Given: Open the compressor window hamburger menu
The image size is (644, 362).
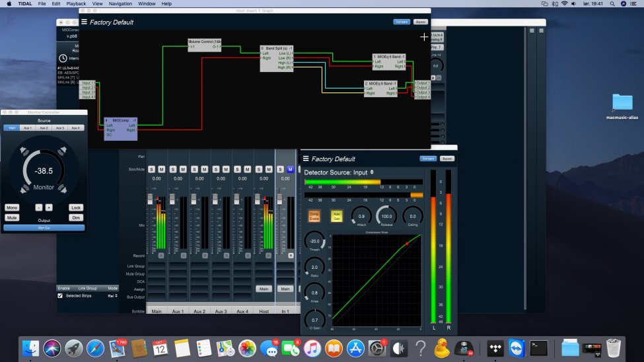Looking at the screenshot, I should tap(306, 159).
